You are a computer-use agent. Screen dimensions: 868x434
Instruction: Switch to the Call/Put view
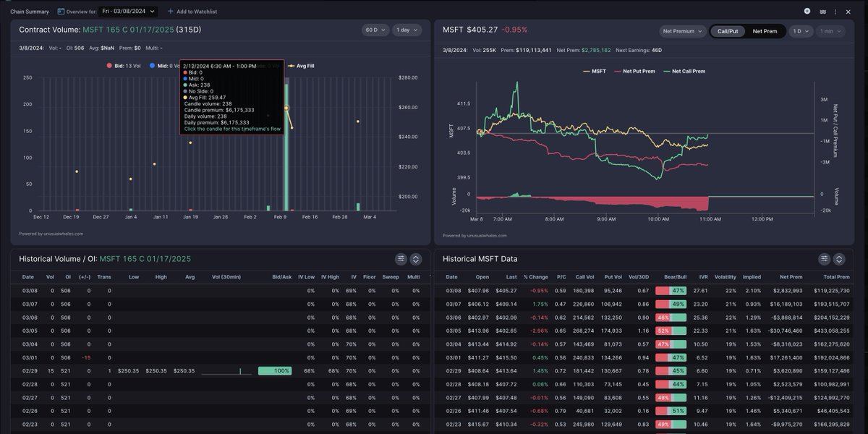tap(728, 31)
